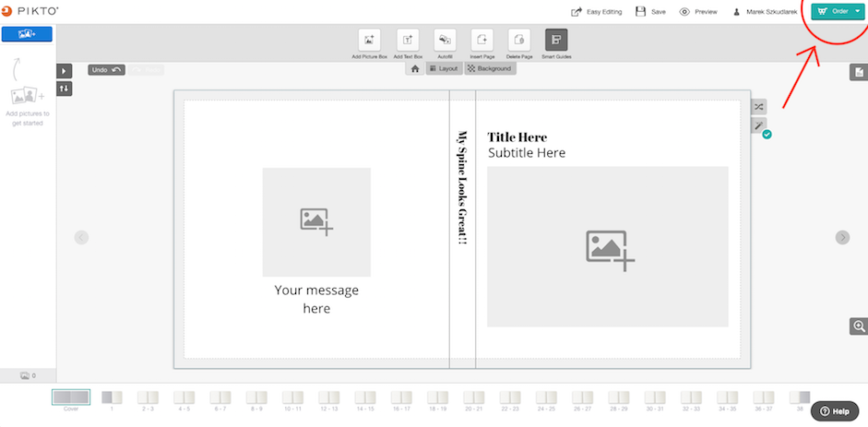This screenshot has width=868, height=427.
Task: Click the Insert Page icon
Action: 482,40
